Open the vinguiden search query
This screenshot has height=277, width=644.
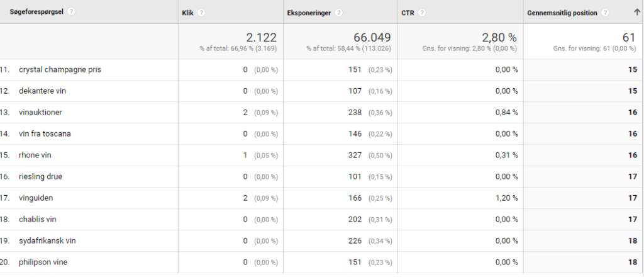pos(36,198)
